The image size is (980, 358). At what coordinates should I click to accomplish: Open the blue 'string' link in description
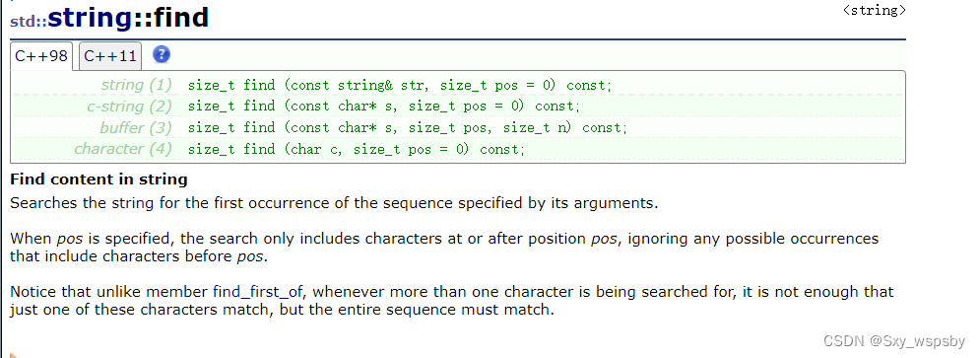point(133,203)
